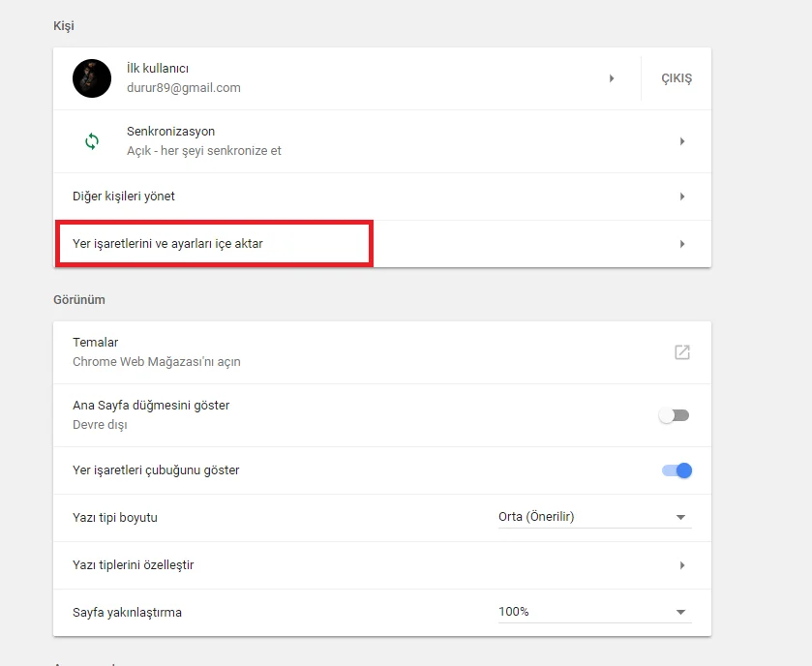Open Sayfa yakınlaştırma 100% dropdown
The width and height of the screenshot is (812, 666).
click(594, 612)
